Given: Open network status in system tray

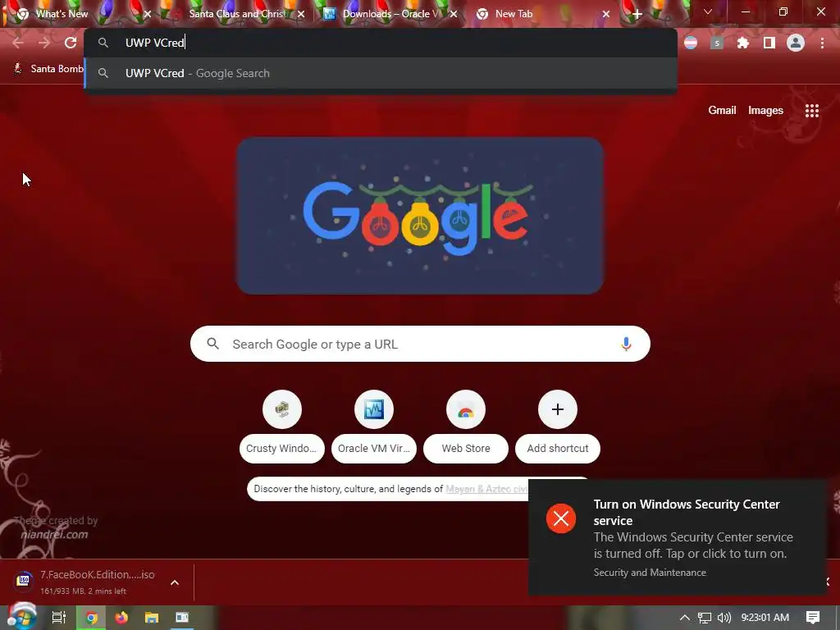Looking at the screenshot, I should [x=705, y=618].
